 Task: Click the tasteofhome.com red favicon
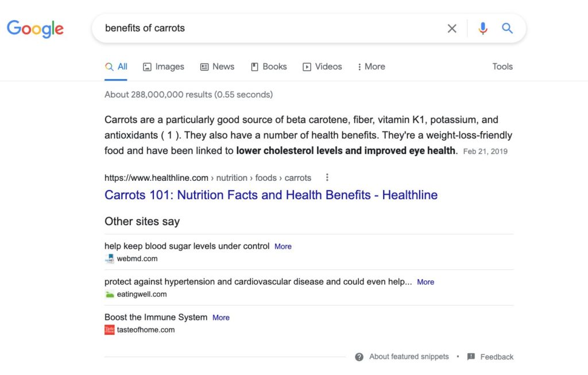coord(110,330)
